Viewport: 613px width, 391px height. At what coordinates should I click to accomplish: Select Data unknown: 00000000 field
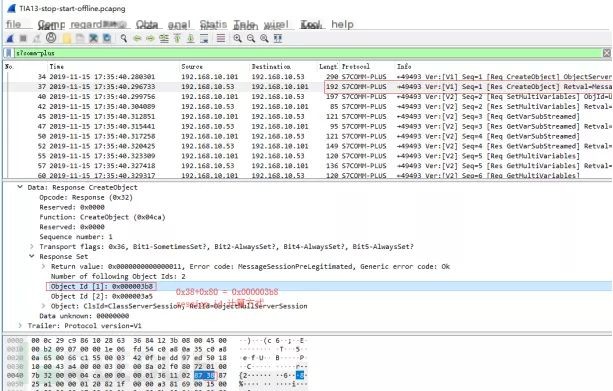(84, 316)
